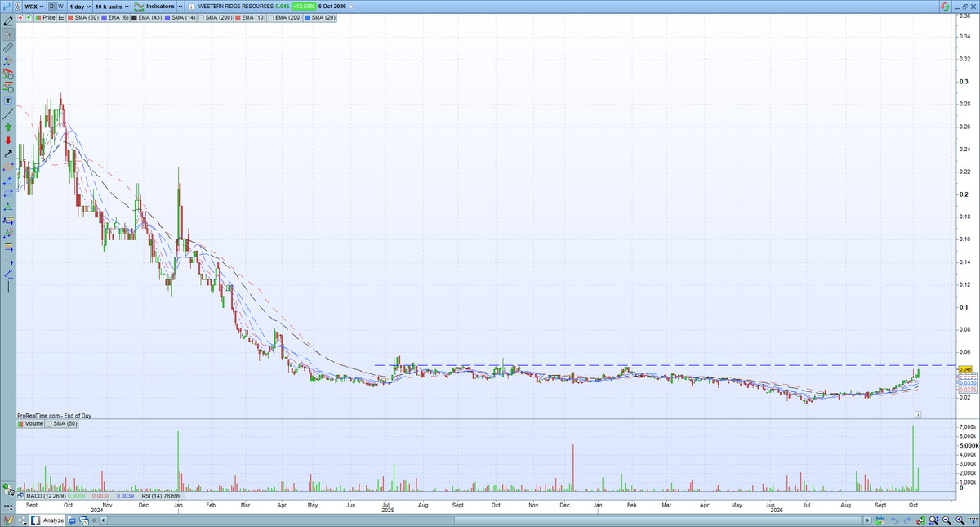Toggle the EMA (6) indicator

[x=114, y=18]
